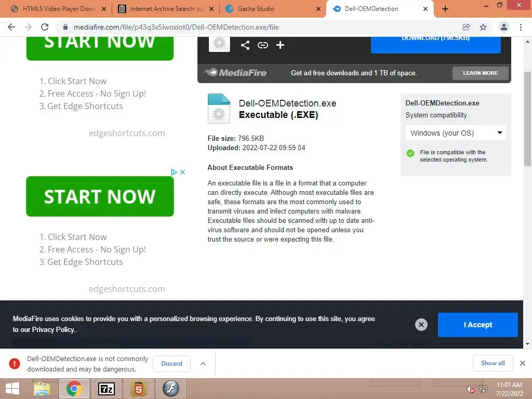Click green compatibility check icon

(410, 153)
